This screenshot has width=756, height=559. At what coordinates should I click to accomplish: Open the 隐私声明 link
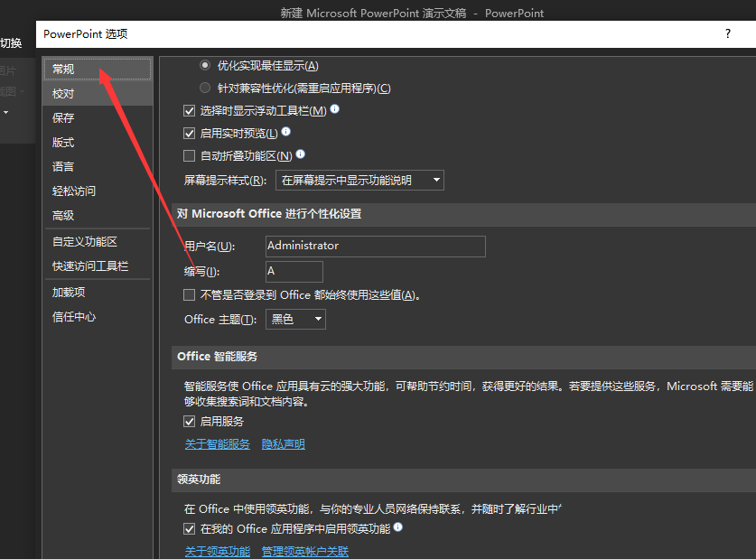coord(284,444)
